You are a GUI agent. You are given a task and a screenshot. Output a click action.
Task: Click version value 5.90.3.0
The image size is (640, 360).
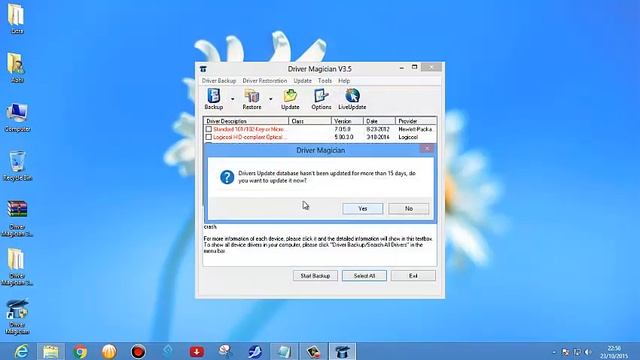[344, 137]
